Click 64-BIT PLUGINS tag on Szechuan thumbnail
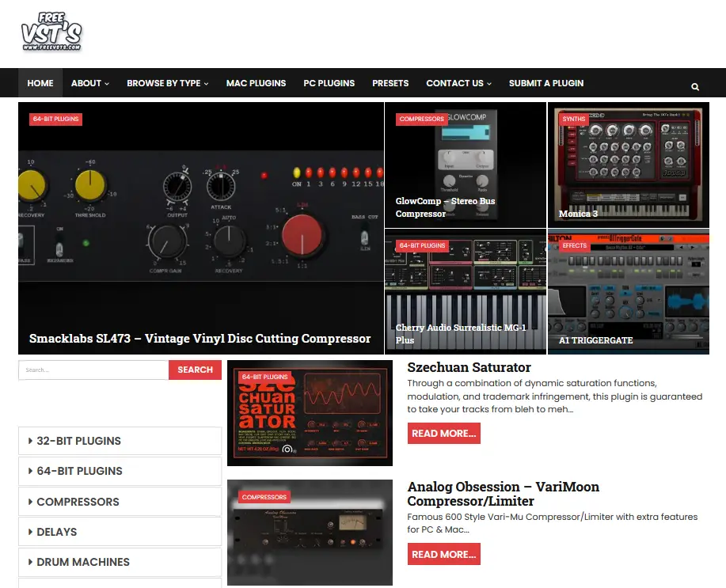Screen dimensions: 726x588 pyautogui.click(x=265, y=377)
